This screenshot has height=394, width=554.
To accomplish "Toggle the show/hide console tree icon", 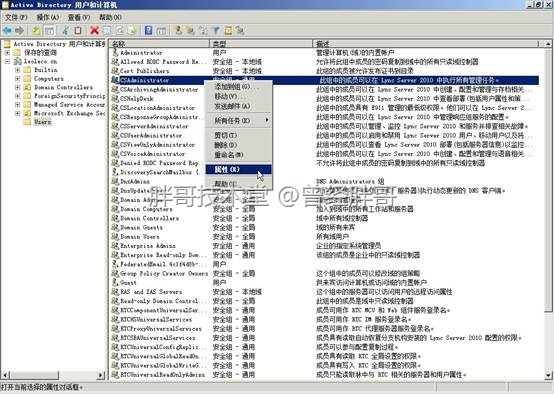I will click(49, 31).
